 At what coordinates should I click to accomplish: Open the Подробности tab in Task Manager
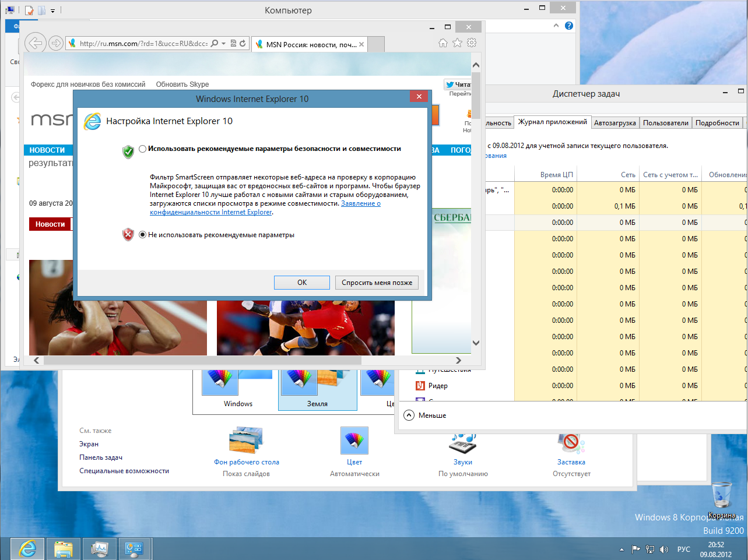point(717,123)
